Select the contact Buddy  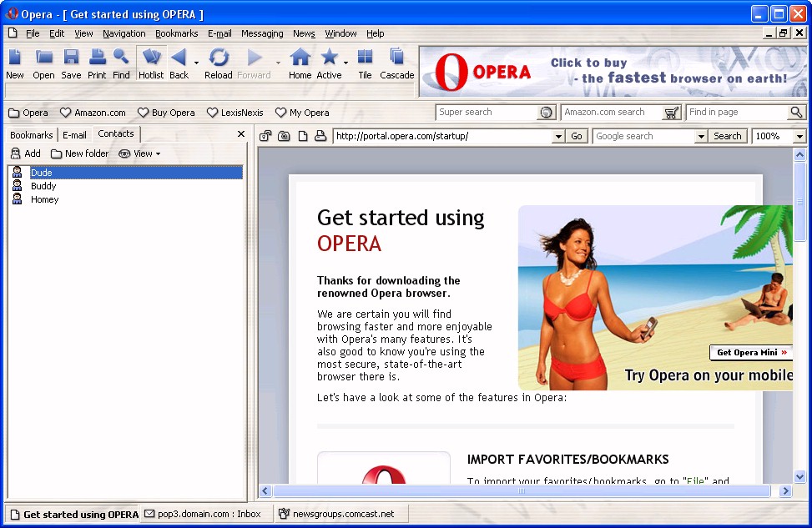click(125, 186)
